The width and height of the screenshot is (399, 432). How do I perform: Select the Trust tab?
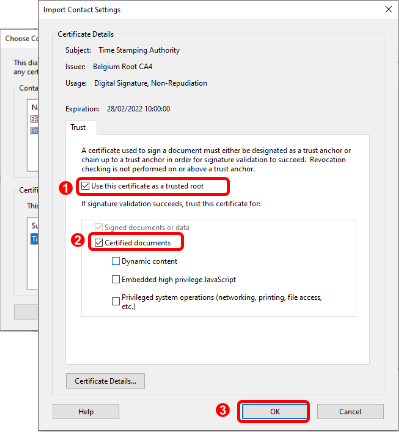[78, 127]
